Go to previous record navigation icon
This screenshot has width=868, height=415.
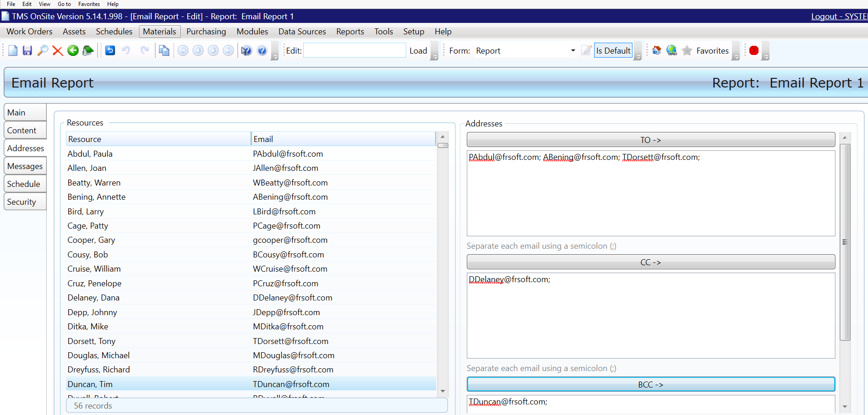pyautogui.click(x=198, y=50)
